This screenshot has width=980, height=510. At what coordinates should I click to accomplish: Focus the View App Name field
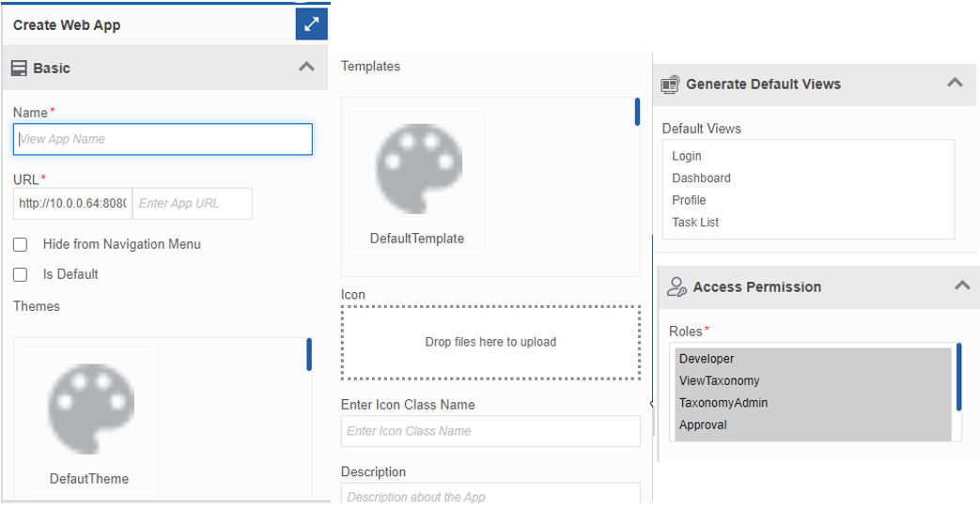click(x=163, y=139)
